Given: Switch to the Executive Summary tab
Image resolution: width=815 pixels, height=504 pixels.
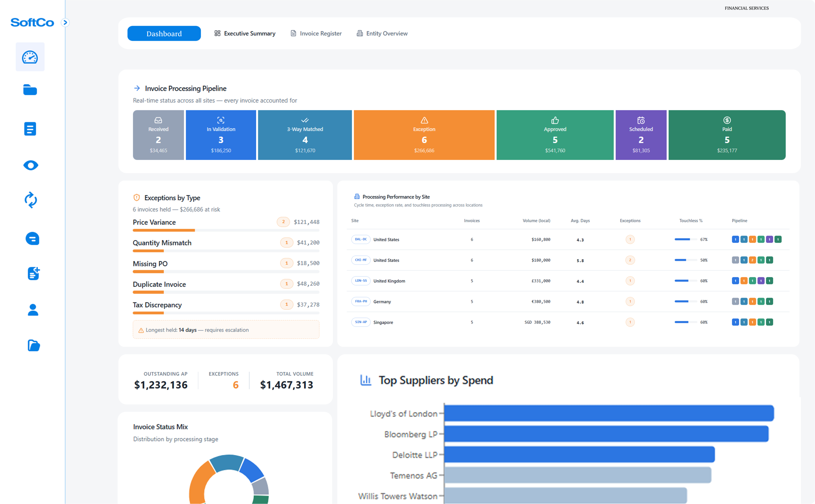Looking at the screenshot, I should (244, 33).
